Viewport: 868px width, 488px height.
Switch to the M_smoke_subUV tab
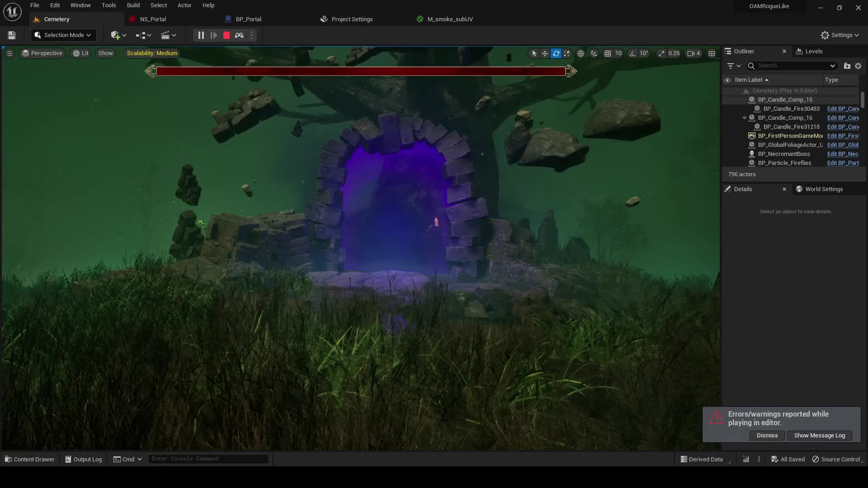[450, 19]
